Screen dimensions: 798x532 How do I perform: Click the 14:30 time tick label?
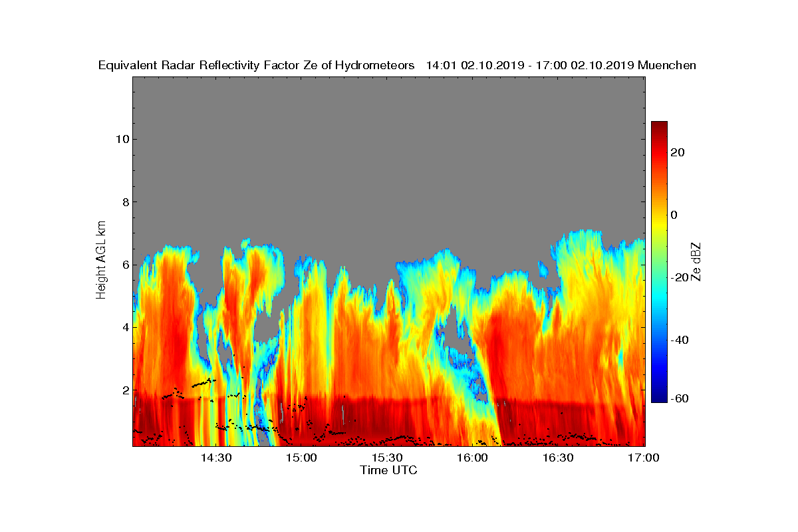click(215, 458)
